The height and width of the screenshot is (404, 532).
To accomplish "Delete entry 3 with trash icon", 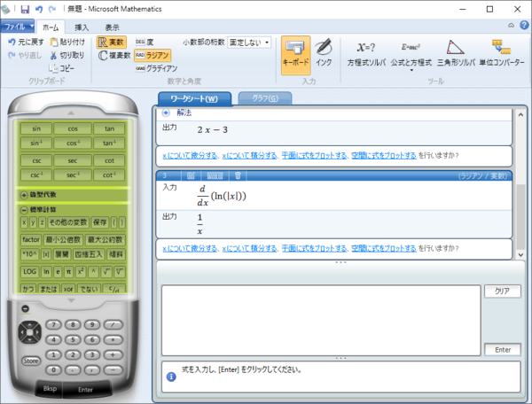I will (238, 175).
